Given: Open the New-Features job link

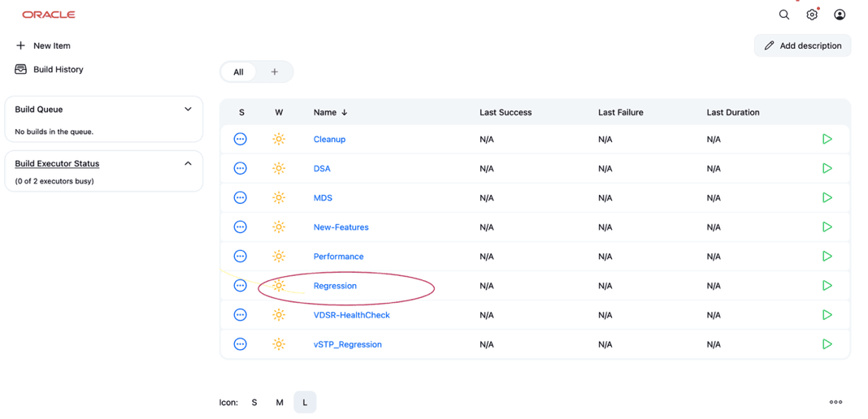Looking at the screenshot, I should [x=341, y=227].
